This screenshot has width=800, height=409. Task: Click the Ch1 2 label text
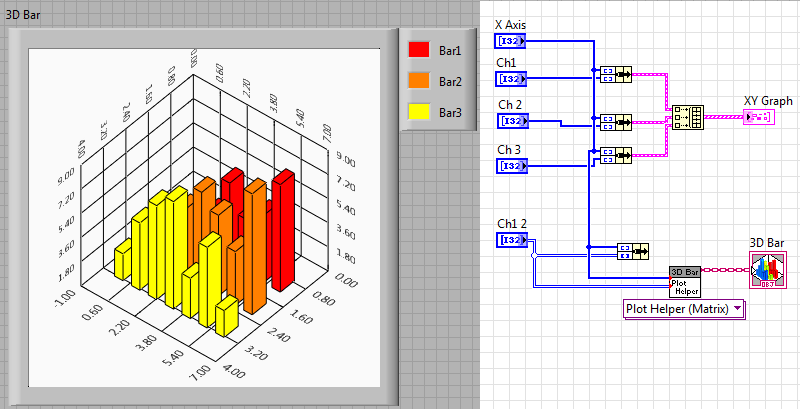click(x=512, y=223)
